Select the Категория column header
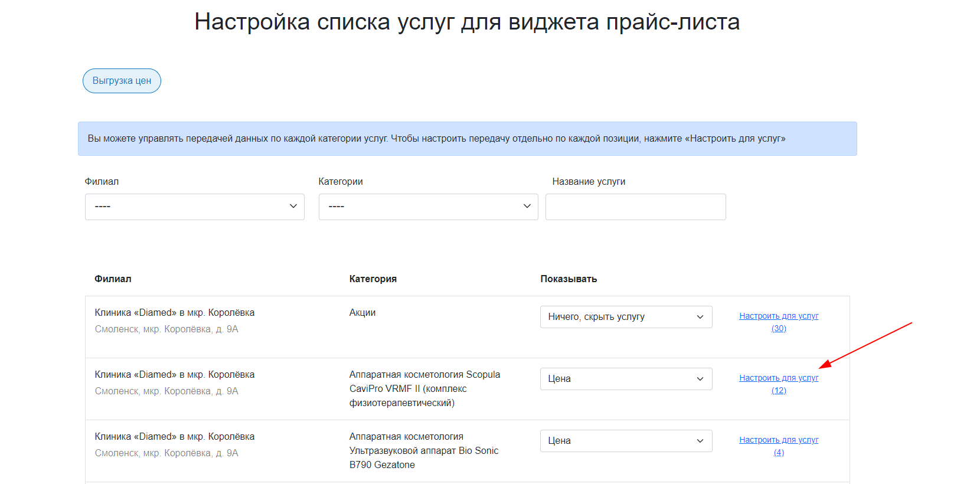980x484 pixels. click(x=373, y=279)
